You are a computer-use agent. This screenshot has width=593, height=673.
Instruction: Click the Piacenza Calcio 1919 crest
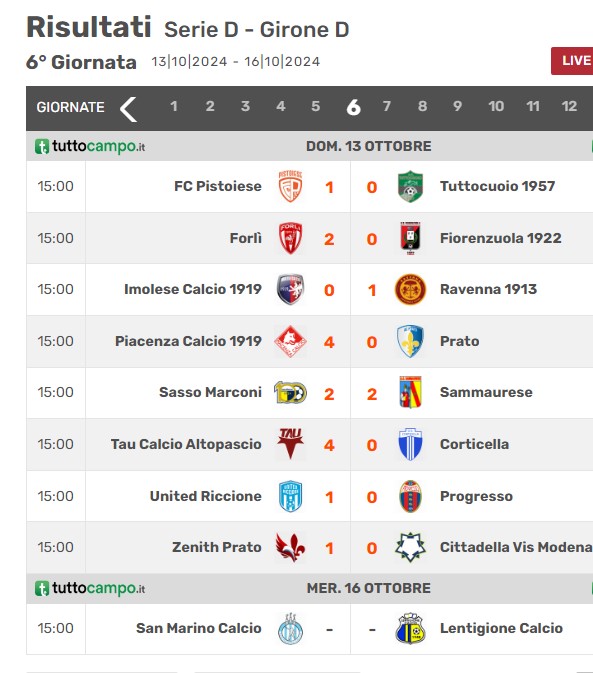click(290, 341)
